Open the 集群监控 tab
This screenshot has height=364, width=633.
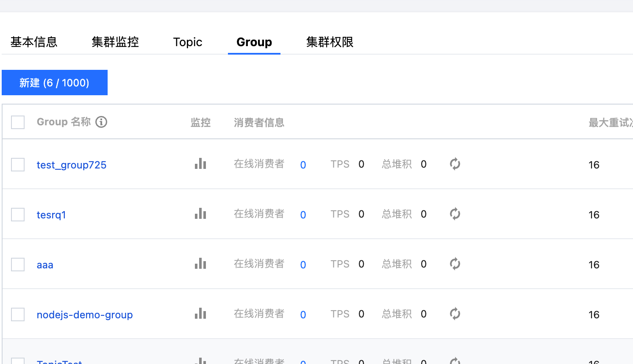pos(115,42)
